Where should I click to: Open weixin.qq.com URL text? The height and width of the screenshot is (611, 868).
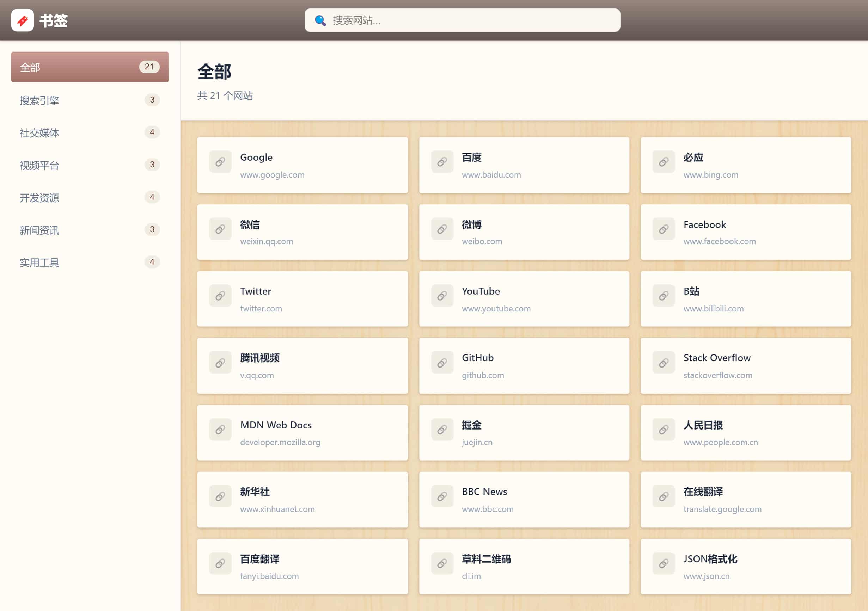coord(267,241)
